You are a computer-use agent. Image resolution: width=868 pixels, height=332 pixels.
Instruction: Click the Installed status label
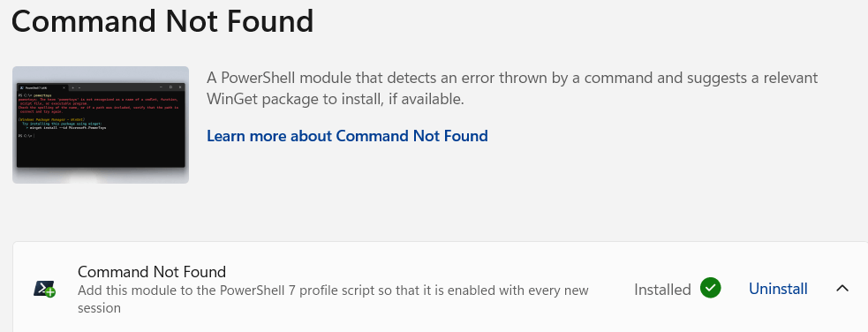tap(662, 290)
